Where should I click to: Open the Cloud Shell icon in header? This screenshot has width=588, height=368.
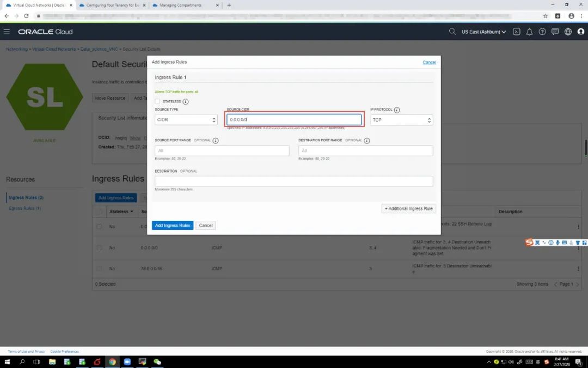pos(516,32)
